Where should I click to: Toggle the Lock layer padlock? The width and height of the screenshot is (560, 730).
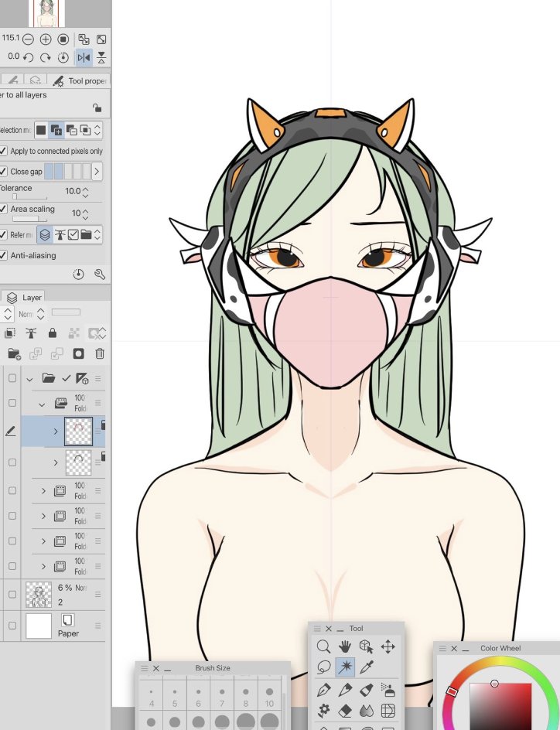pos(53,333)
